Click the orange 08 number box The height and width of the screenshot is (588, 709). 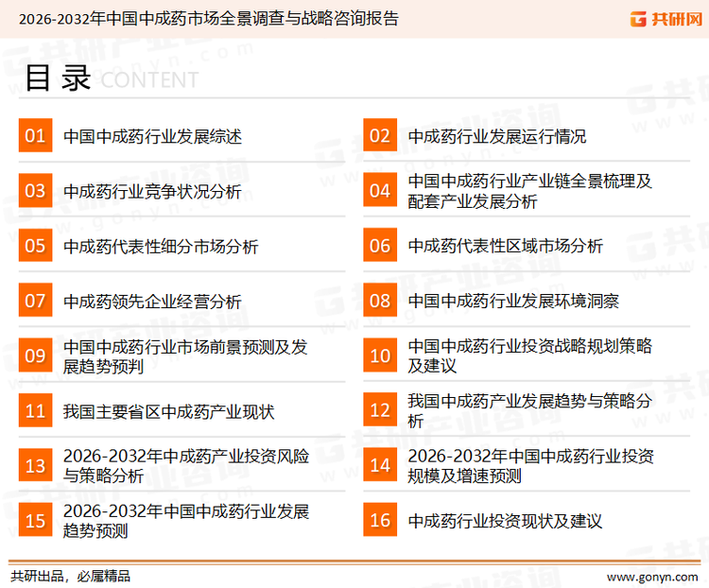pyautogui.click(x=380, y=301)
